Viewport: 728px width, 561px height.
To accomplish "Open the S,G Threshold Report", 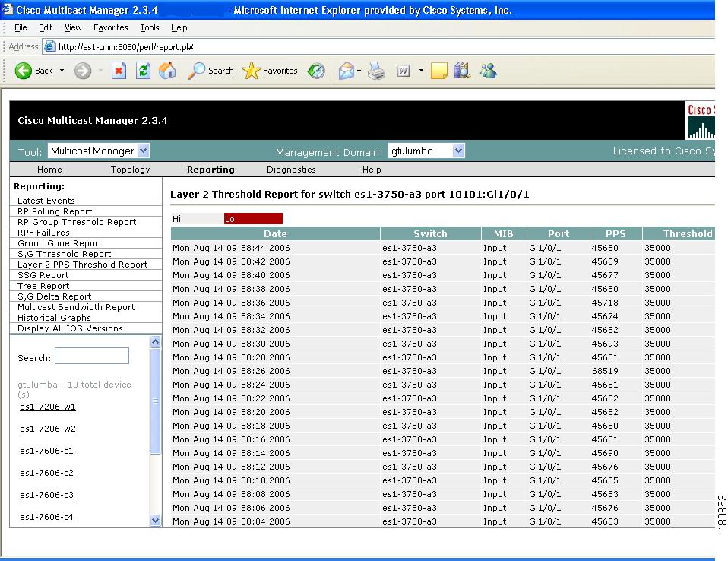I will coord(64,254).
